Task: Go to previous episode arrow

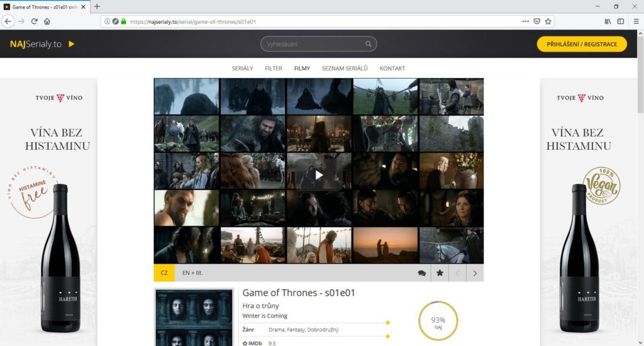Action: [x=457, y=273]
